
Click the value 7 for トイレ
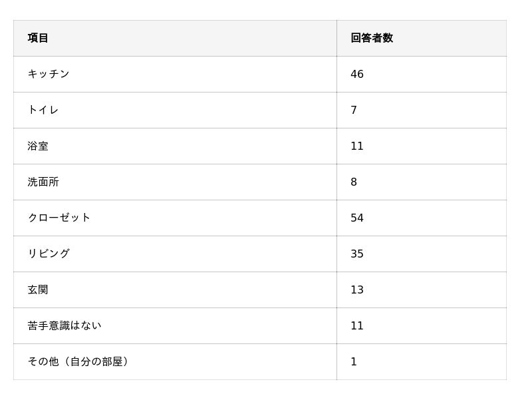pyautogui.click(x=354, y=110)
